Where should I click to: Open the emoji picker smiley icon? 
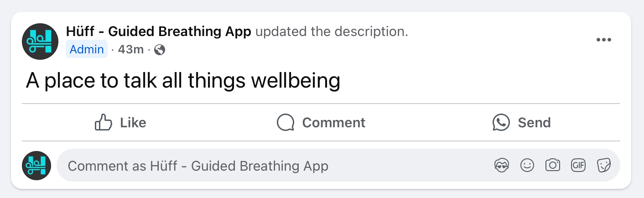[527, 165]
